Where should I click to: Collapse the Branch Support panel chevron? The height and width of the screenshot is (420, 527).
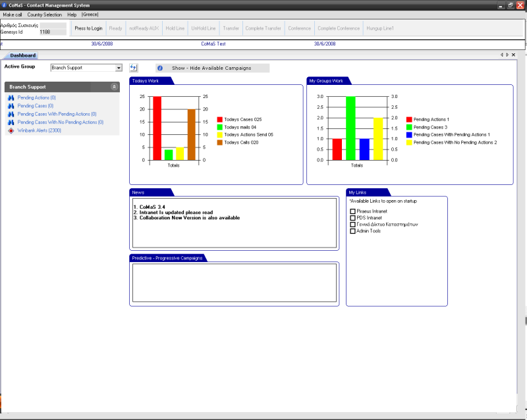click(x=114, y=87)
